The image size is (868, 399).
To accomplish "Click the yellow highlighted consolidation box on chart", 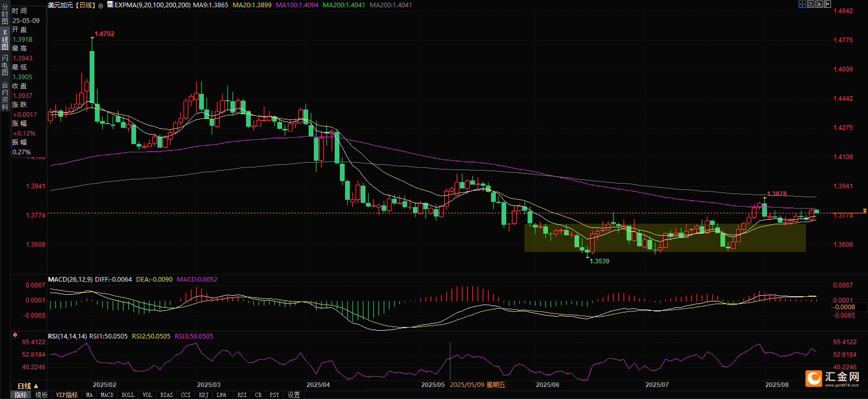I will pyautogui.click(x=665, y=238).
